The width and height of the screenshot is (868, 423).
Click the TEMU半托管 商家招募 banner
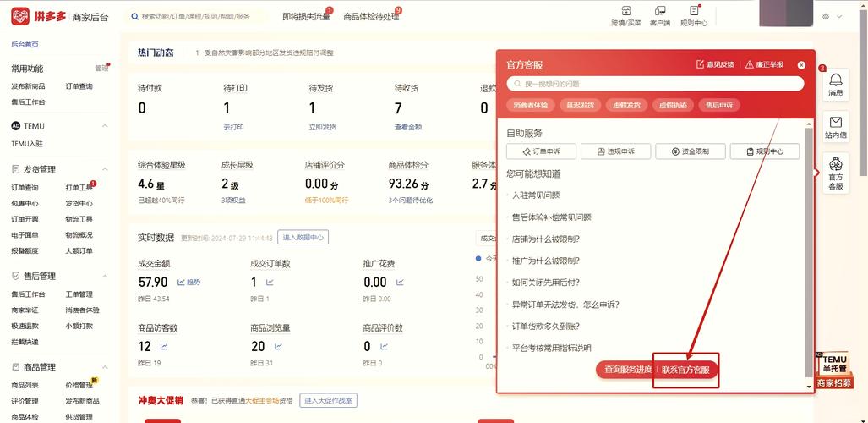[x=834, y=370]
